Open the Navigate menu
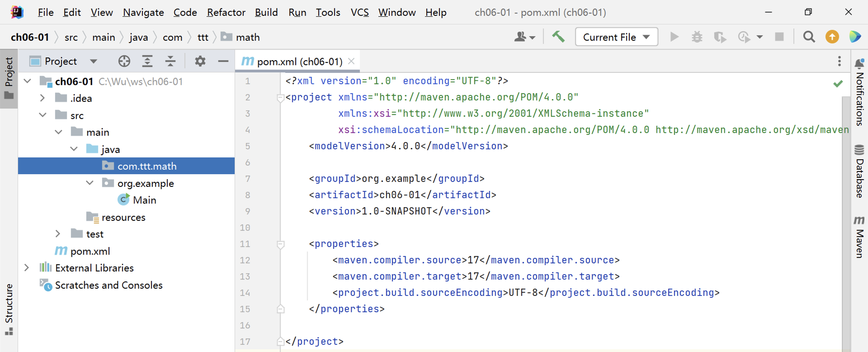 click(143, 12)
